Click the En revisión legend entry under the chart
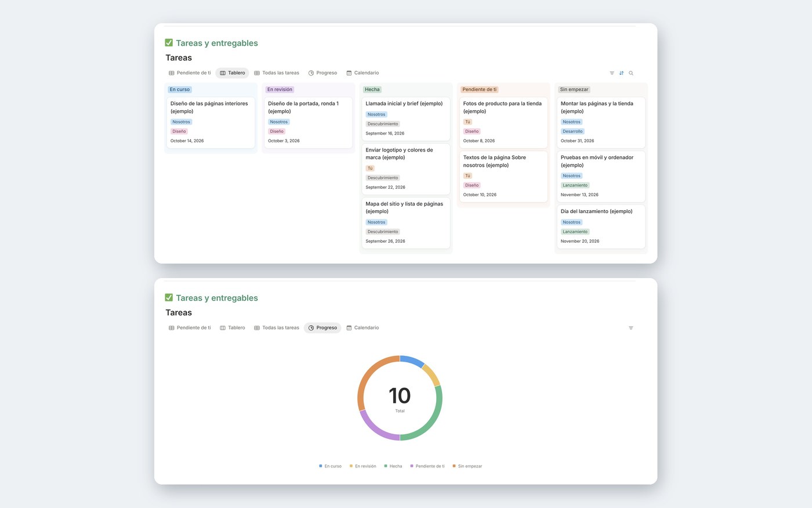This screenshot has width=812, height=508. click(362, 466)
